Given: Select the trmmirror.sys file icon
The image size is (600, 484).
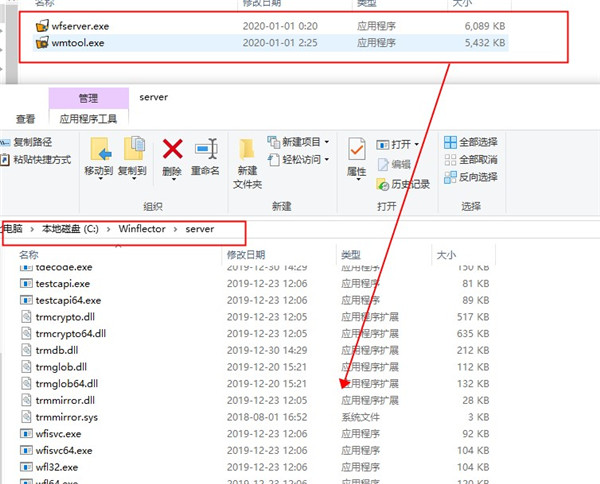Looking at the screenshot, I should (26, 417).
